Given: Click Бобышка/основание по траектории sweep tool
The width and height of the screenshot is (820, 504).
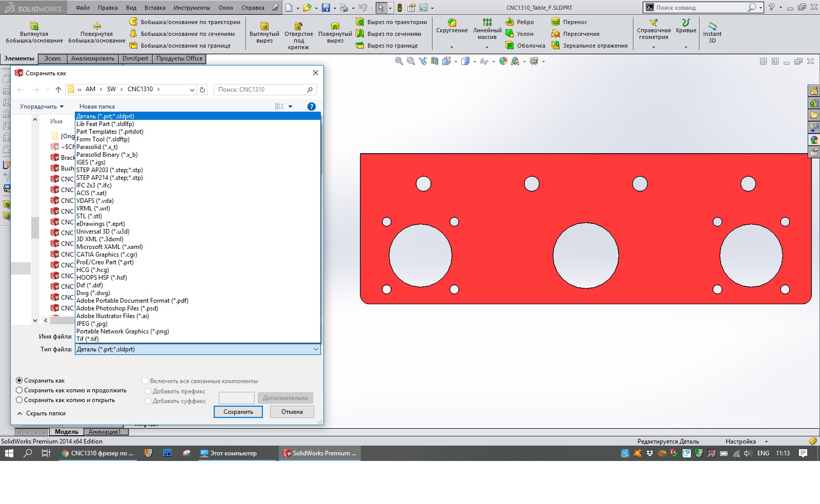Looking at the screenshot, I should coord(185,22).
